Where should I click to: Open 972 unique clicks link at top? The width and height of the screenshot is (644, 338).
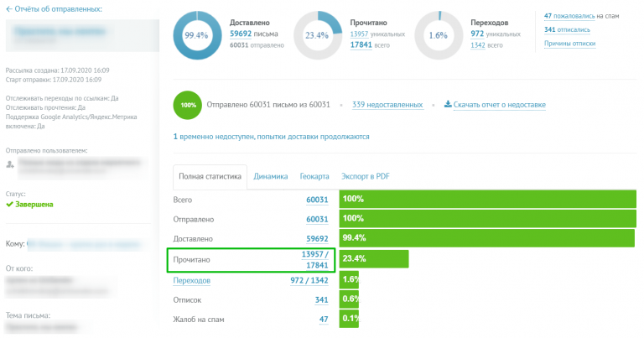pyautogui.click(x=477, y=34)
